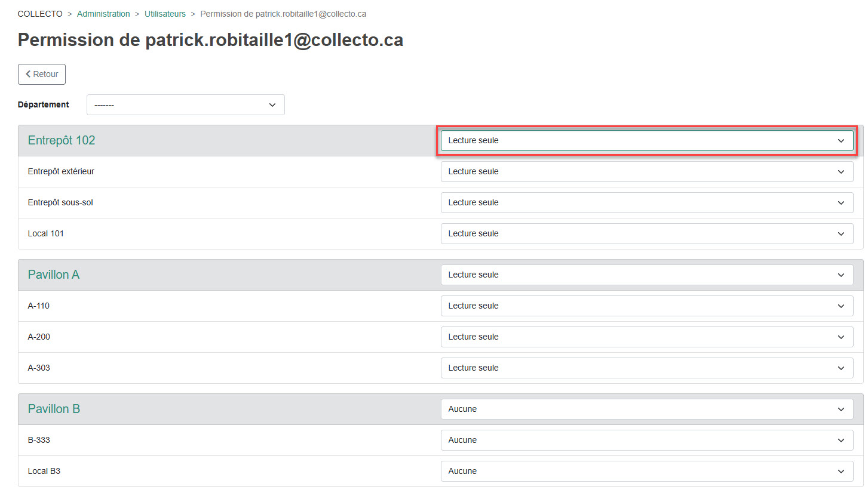Open the Administration breadcrumb link
Screen dimensions: 868x493
[x=103, y=14]
